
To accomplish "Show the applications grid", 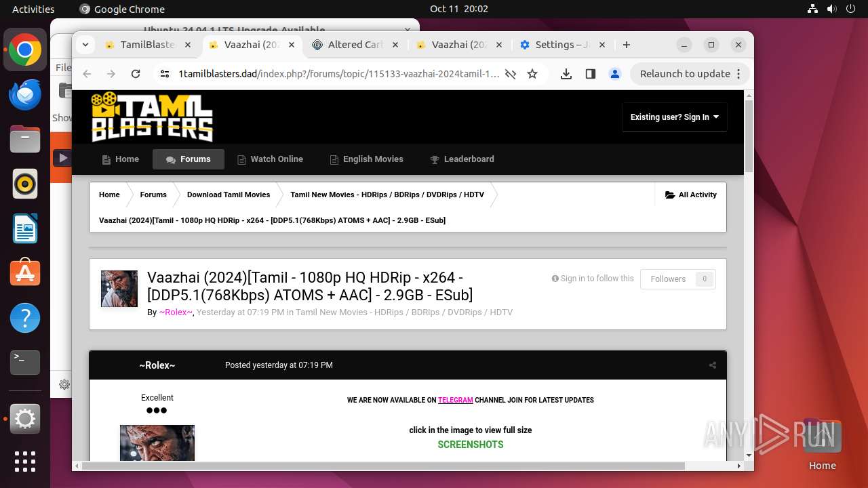I will (25, 462).
